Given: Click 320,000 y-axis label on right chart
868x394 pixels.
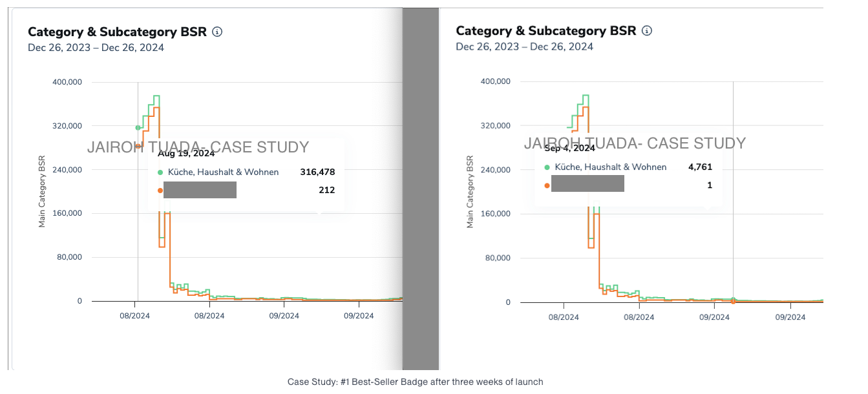Looking at the screenshot, I should 496,125.
